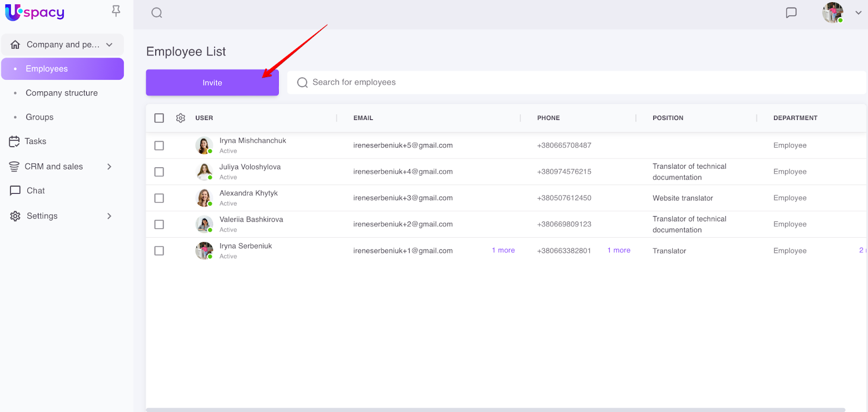Open Tasks from the sidebar

tap(35, 141)
